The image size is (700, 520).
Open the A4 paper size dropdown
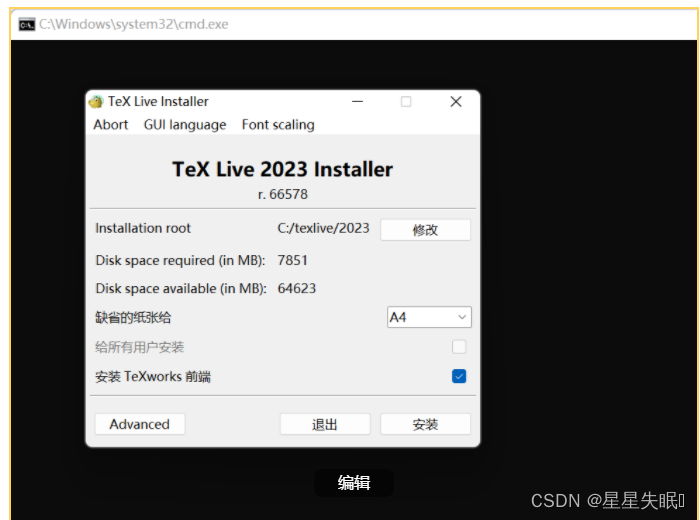coord(429,317)
